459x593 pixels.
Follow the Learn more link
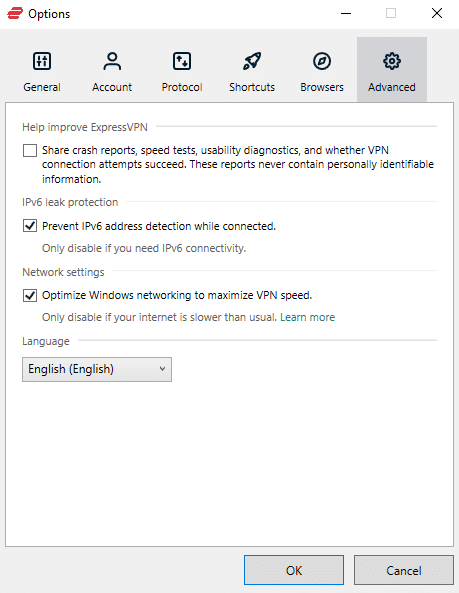click(x=307, y=317)
